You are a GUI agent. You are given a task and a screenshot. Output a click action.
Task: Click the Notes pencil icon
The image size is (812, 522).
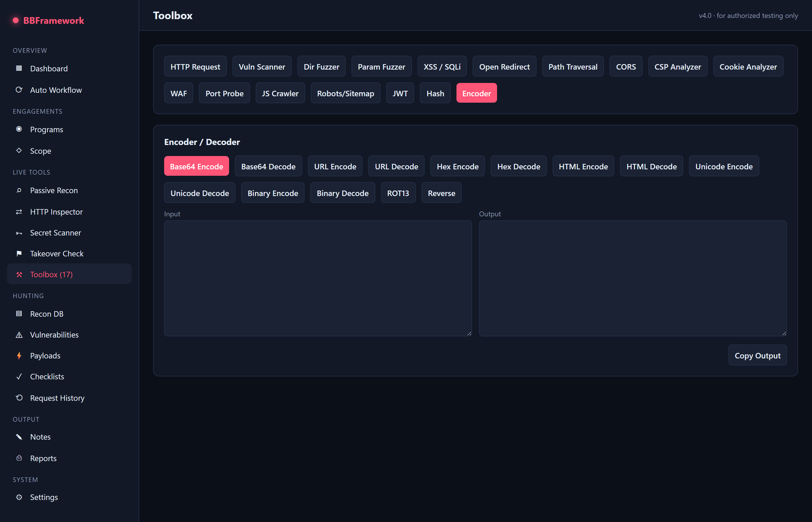pyautogui.click(x=19, y=437)
